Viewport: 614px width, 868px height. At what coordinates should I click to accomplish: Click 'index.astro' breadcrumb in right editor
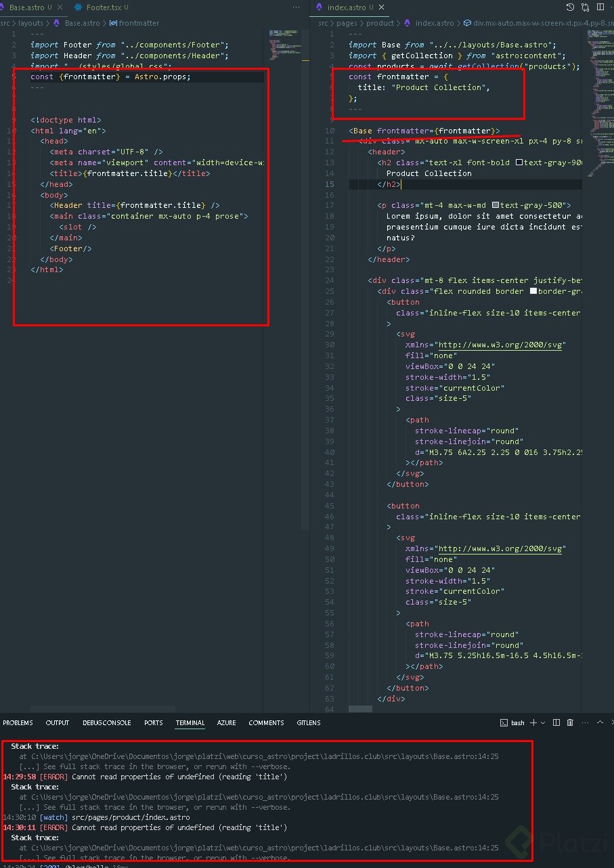click(x=435, y=23)
